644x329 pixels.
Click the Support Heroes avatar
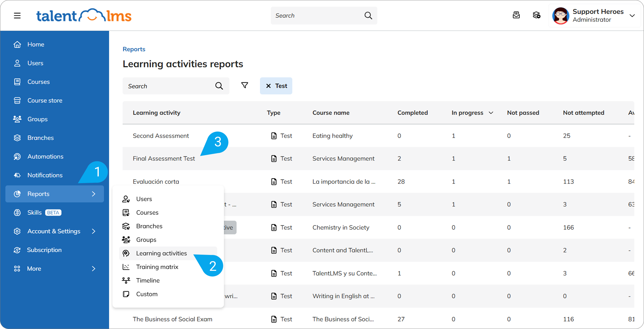[561, 15]
